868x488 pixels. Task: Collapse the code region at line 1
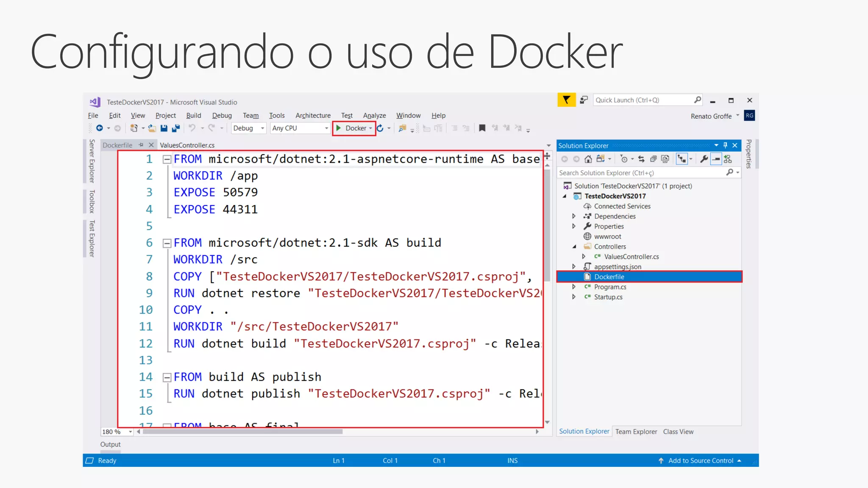point(167,159)
